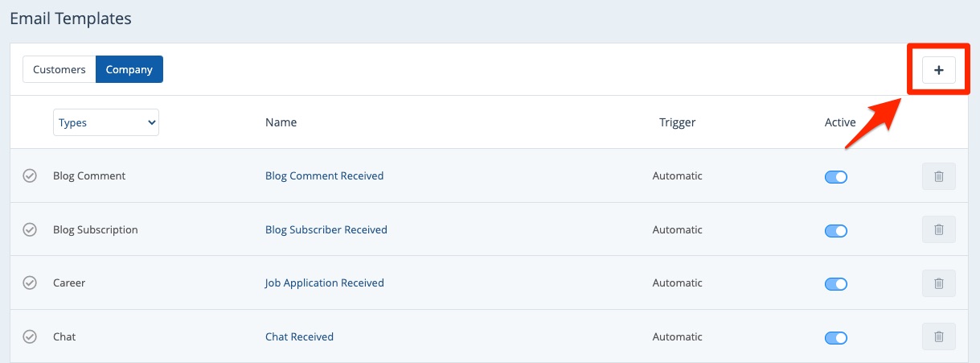Switch off Chat Received active toggle
Viewport: 980px width, 363px height.
(x=836, y=337)
